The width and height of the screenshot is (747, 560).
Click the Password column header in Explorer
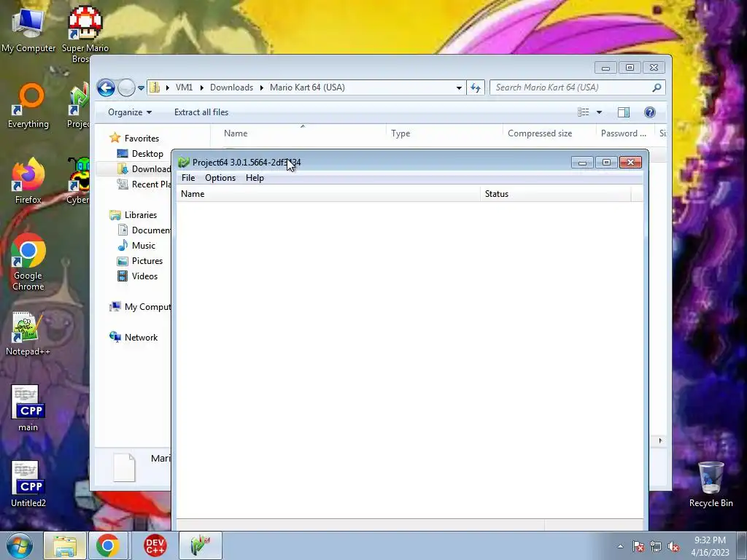pyautogui.click(x=625, y=133)
